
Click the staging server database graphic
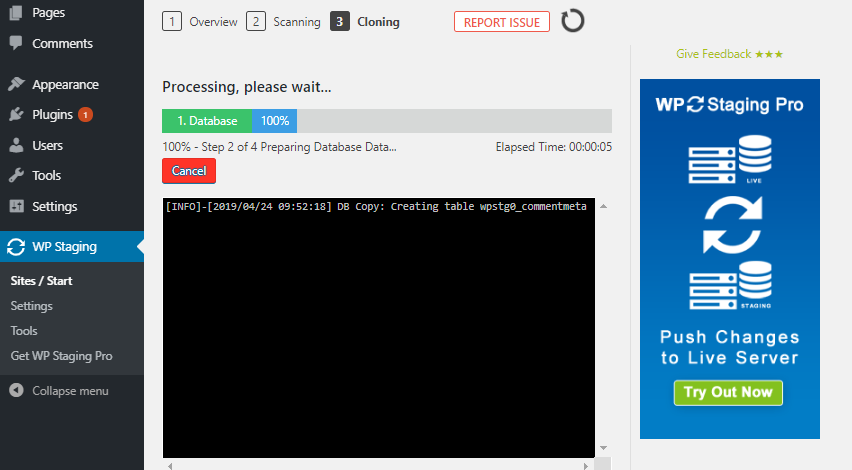730,285
